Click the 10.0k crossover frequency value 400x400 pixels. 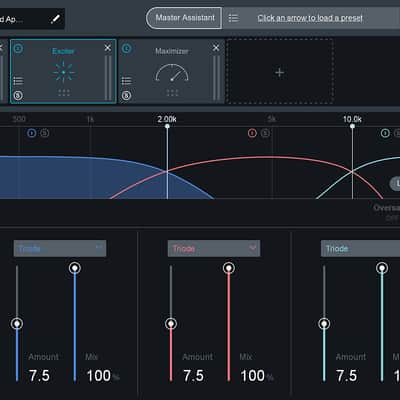352,119
